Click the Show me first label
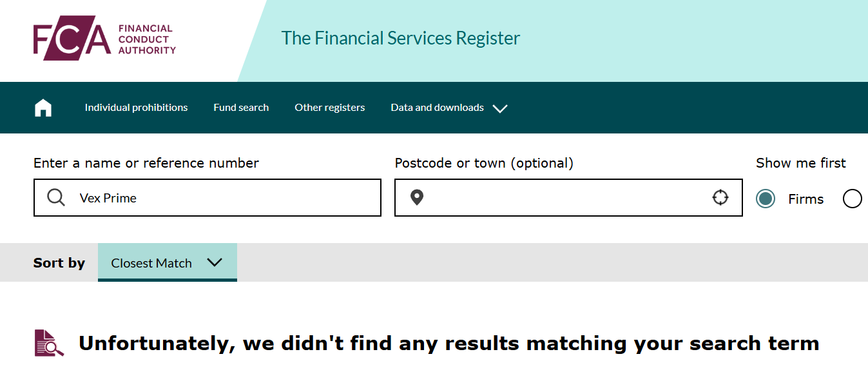868x372 pixels. [800, 163]
